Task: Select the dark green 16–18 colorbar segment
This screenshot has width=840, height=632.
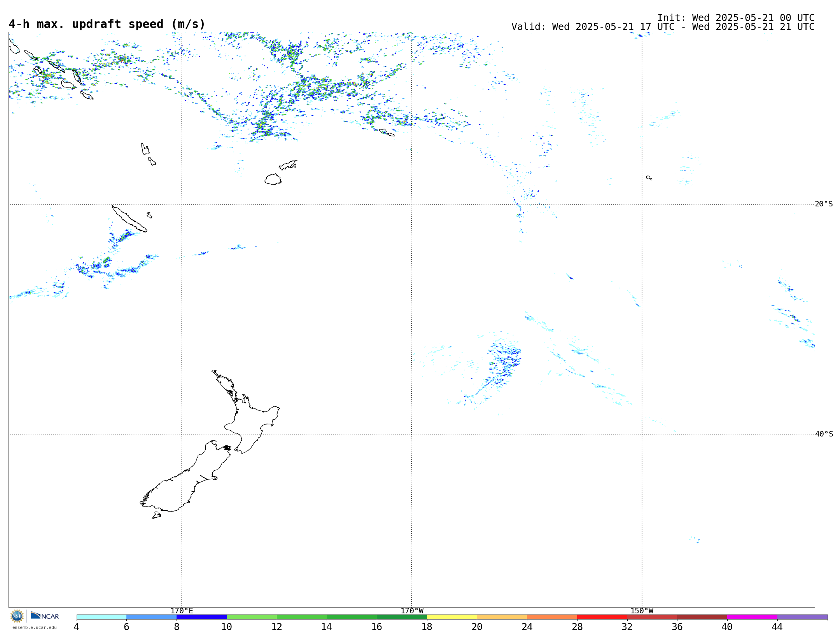Action: [402, 617]
